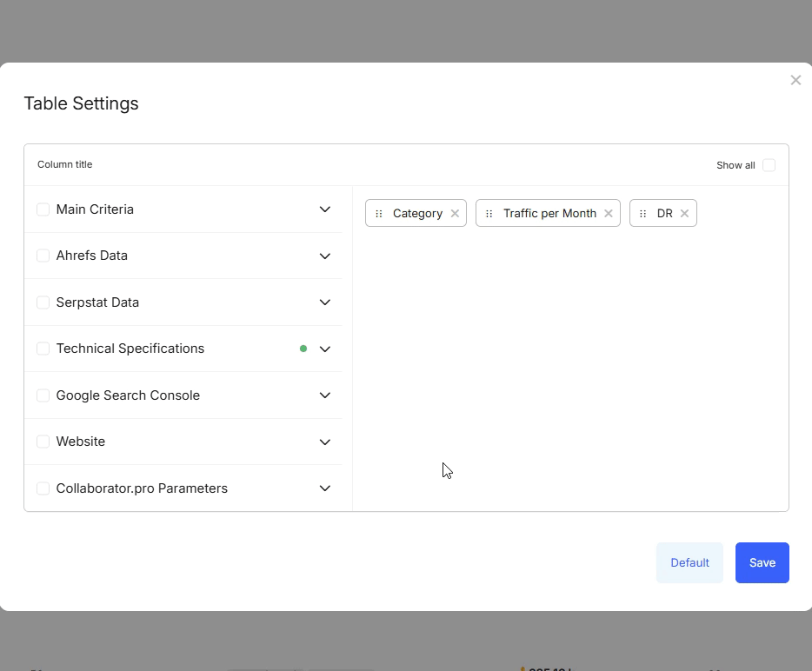Check the Ahrefs Data checkbox
The height and width of the screenshot is (671, 812).
coord(43,256)
